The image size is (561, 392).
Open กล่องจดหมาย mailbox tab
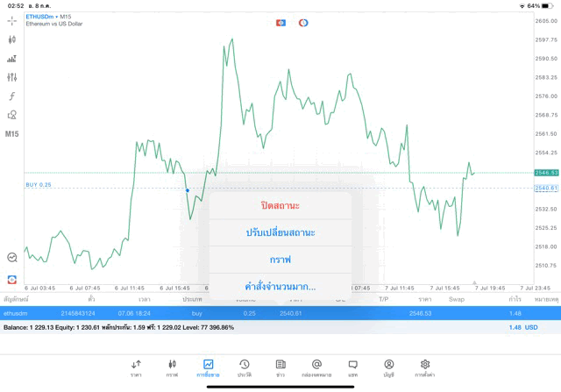tap(316, 367)
